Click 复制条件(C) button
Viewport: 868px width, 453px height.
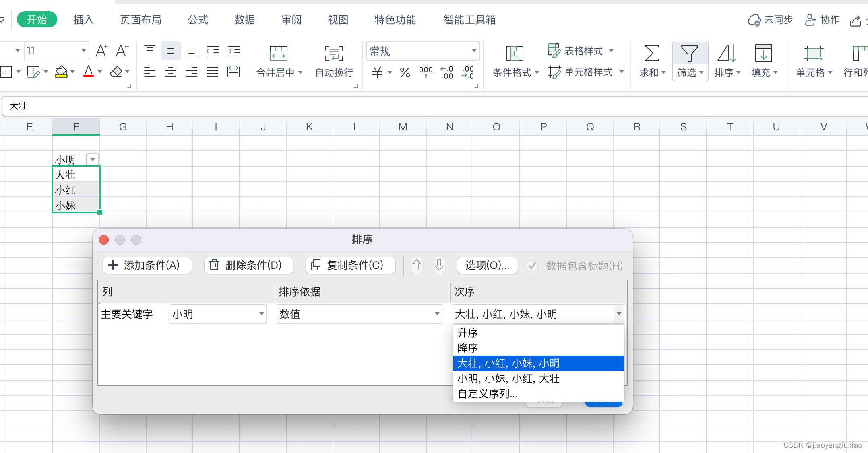(x=350, y=265)
